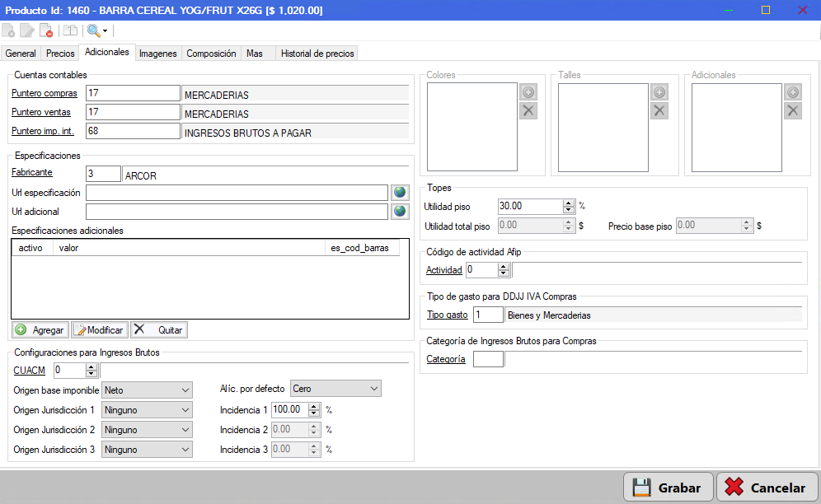This screenshot has width=821, height=504.
Task: Increase the Utilidad piso spinner value
Action: [x=569, y=203]
